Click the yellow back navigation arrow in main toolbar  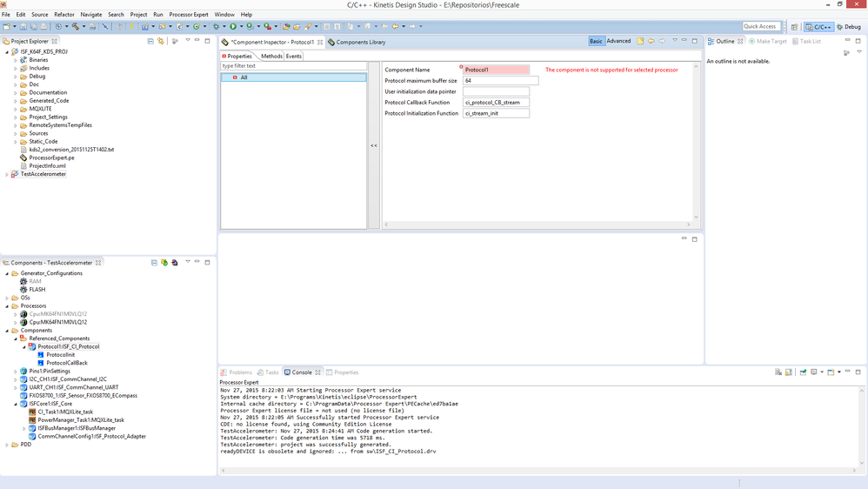(x=395, y=26)
